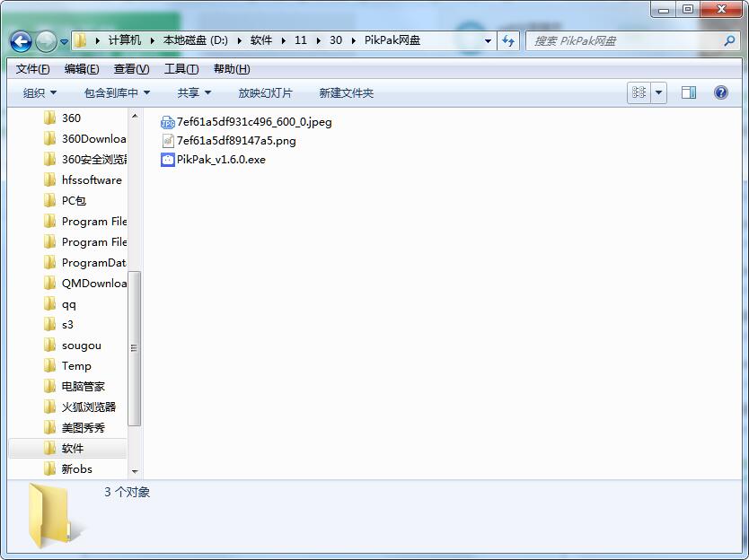Refresh the folder with the refresh icon
The width and height of the screenshot is (749, 560).
(509, 40)
